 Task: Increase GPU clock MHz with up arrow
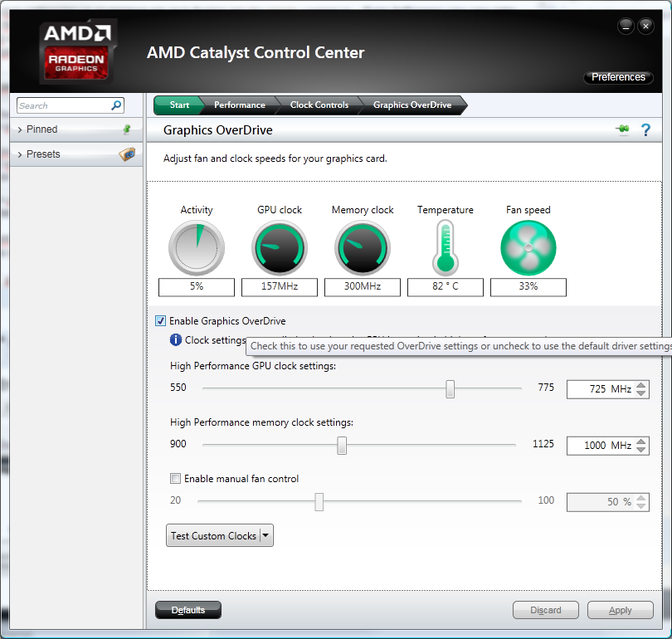(x=640, y=385)
